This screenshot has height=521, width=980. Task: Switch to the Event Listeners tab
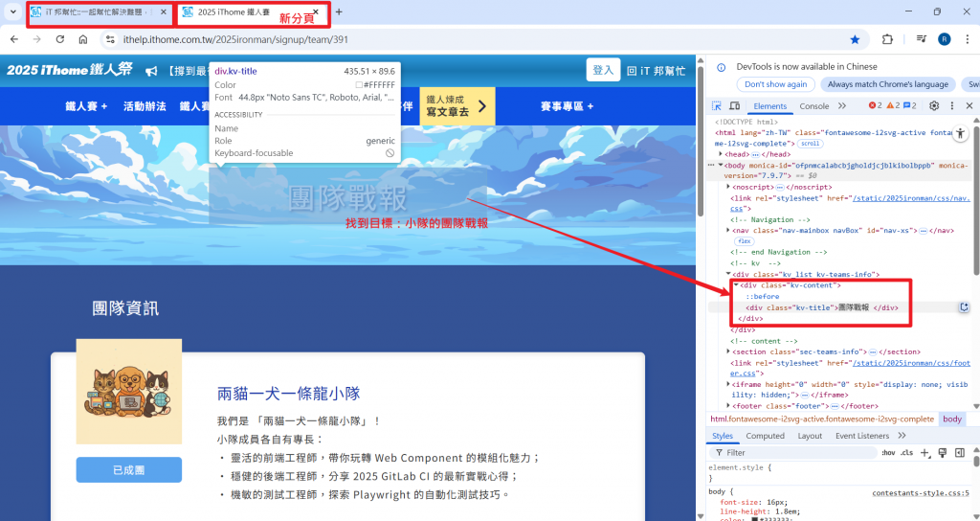click(x=862, y=436)
